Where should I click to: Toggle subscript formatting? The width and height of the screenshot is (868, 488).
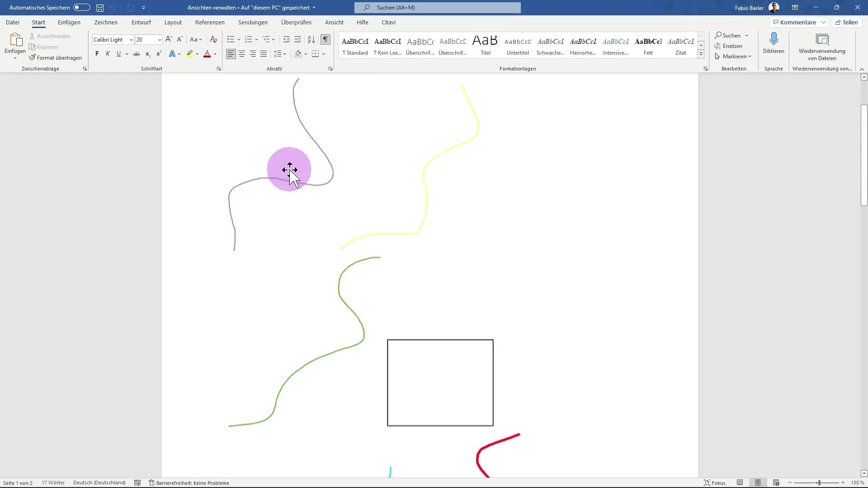point(148,54)
